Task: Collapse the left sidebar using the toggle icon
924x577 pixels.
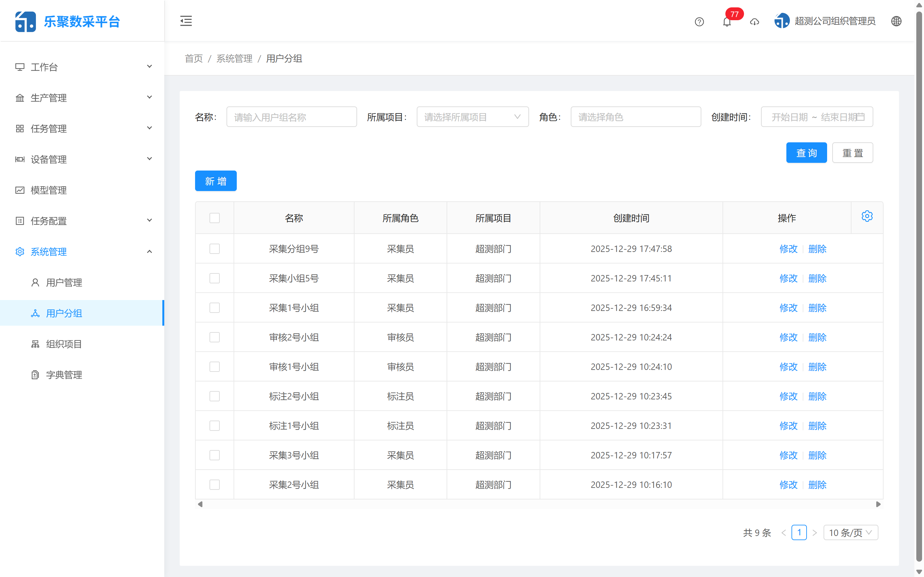Action: pos(186,21)
